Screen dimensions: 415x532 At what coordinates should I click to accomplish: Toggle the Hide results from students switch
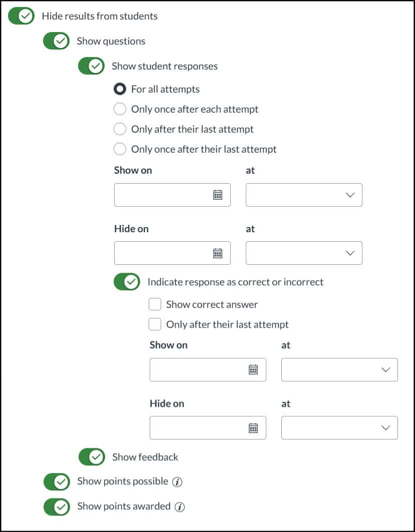(22, 16)
